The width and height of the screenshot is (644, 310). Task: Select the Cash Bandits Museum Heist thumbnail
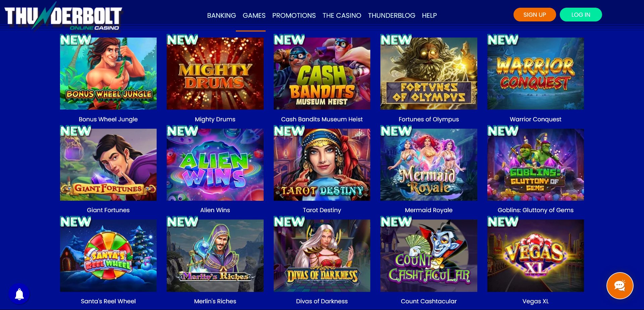(322, 73)
